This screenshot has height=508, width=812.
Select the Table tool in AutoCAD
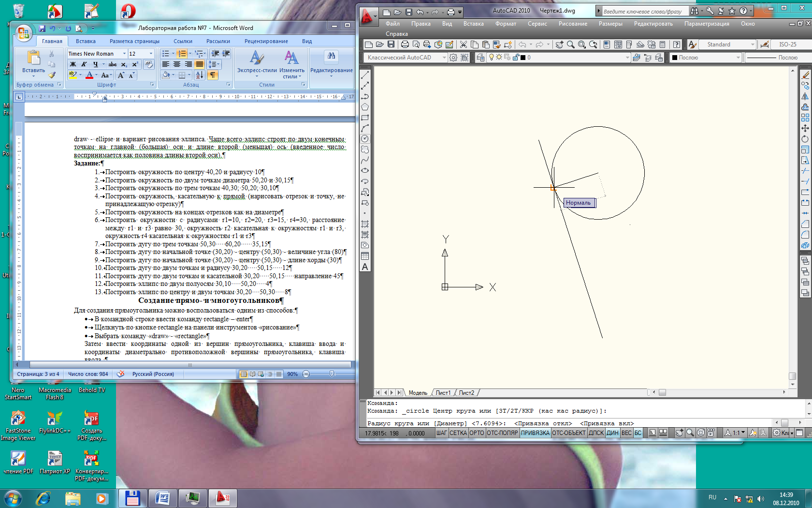click(365, 256)
